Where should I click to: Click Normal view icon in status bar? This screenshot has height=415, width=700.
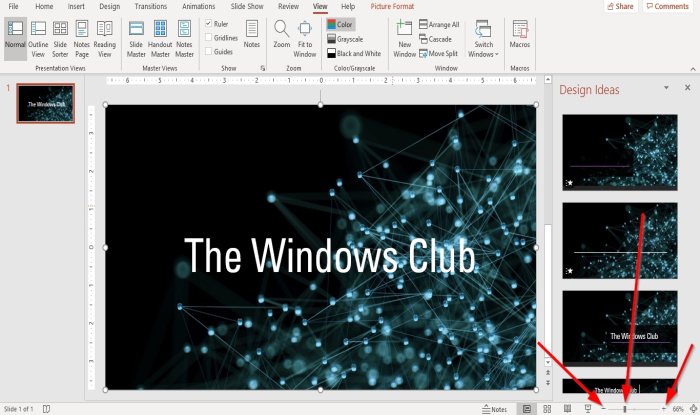[x=527, y=409]
